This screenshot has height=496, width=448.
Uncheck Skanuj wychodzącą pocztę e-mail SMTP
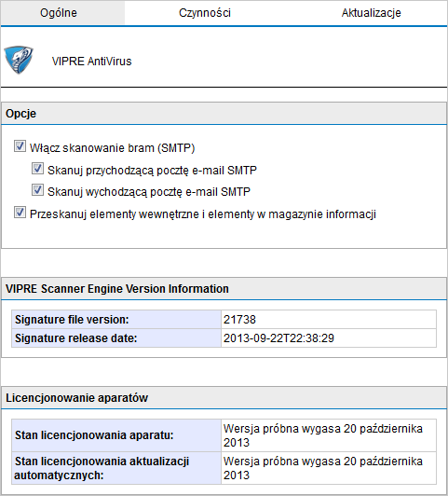[x=37, y=190]
